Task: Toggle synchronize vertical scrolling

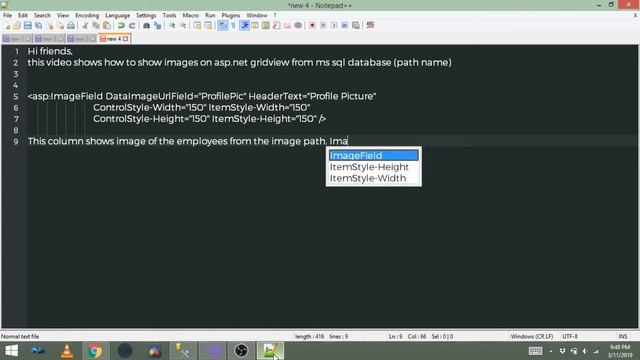Action: point(197,26)
